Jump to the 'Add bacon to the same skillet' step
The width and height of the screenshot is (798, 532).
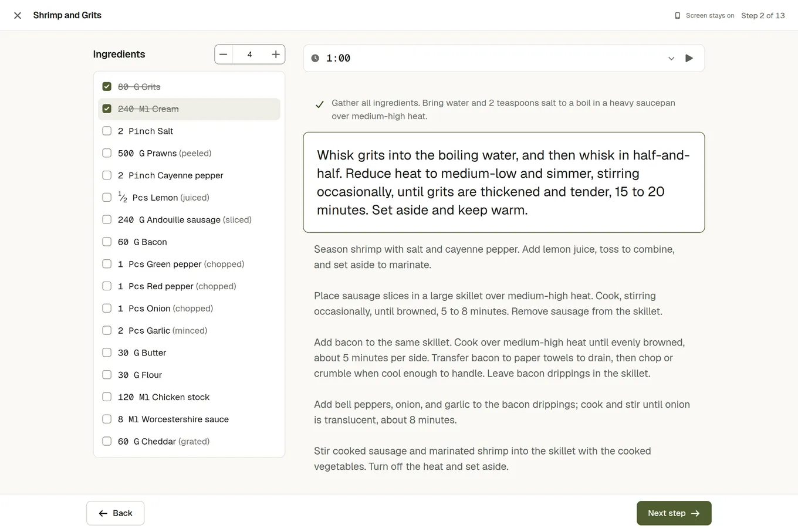point(503,358)
